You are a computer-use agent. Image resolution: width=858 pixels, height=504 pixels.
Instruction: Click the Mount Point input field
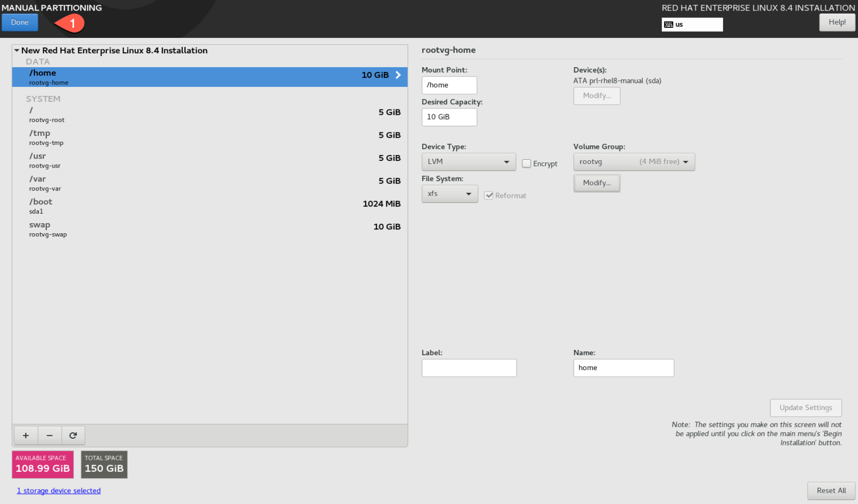(x=449, y=85)
